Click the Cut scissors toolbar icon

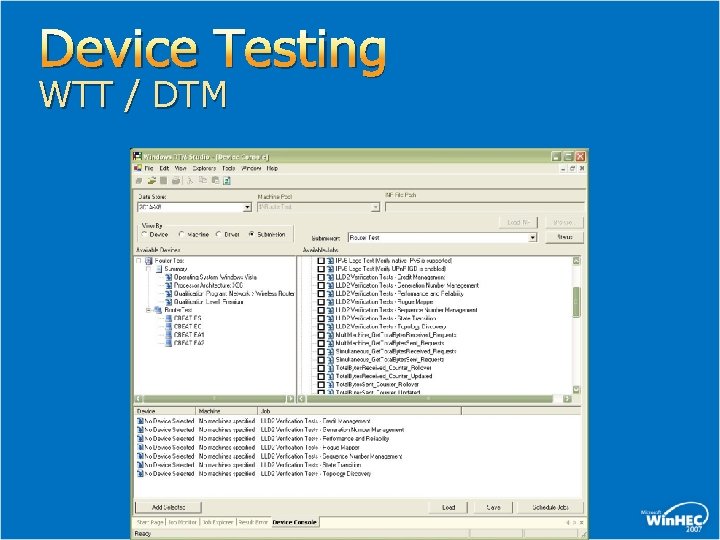point(190,181)
